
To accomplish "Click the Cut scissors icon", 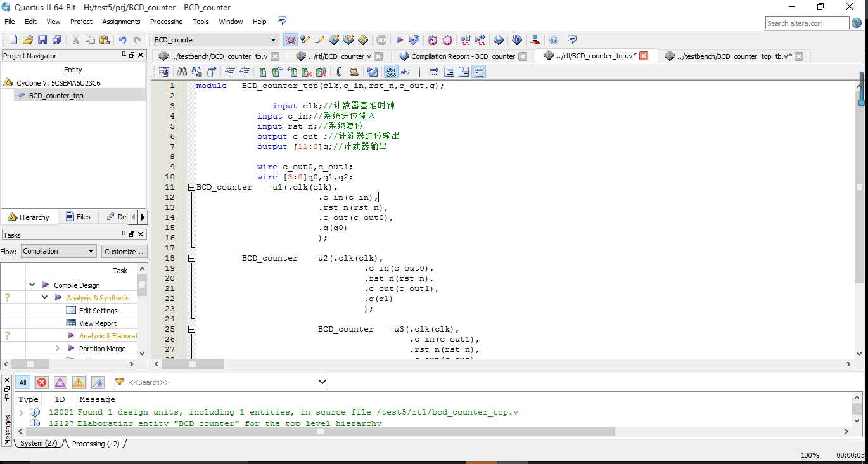I will 75,40.
